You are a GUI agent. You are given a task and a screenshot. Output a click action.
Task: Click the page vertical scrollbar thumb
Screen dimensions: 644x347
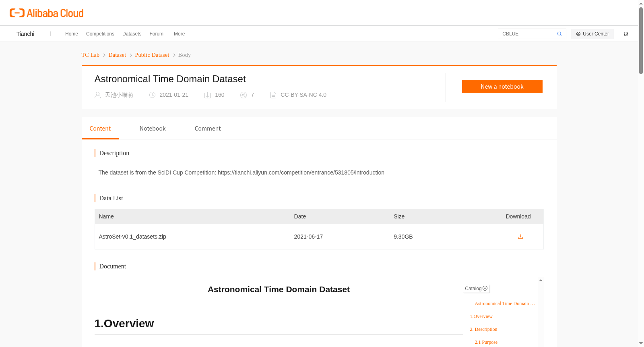coord(641,40)
